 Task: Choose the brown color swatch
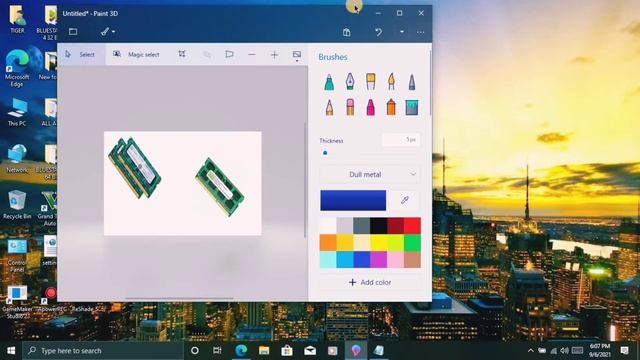click(x=412, y=260)
